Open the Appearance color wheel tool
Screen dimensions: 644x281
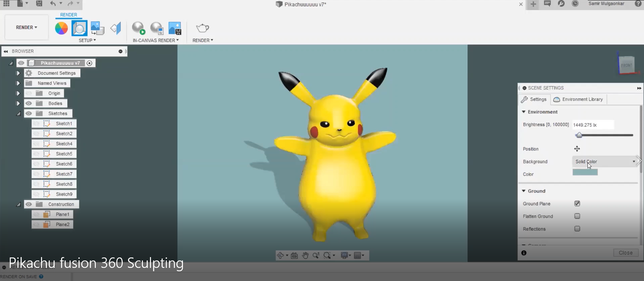[61, 28]
